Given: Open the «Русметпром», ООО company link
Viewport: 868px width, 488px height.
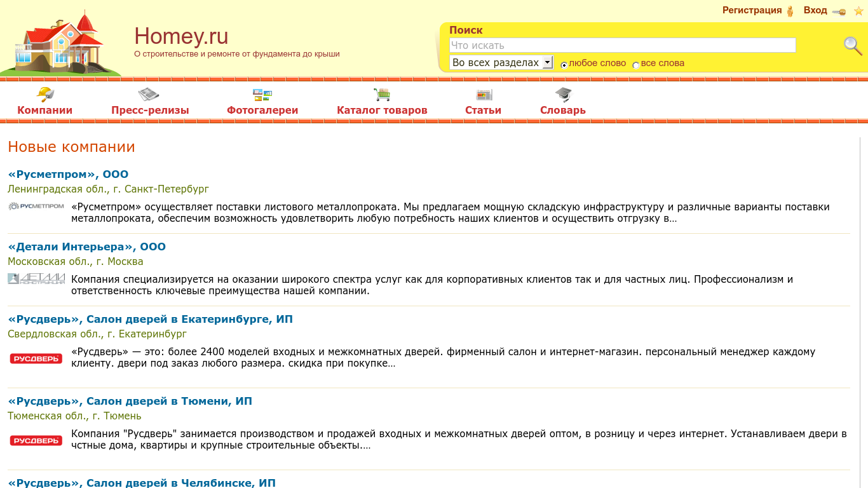Looking at the screenshot, I should point(68,174).
